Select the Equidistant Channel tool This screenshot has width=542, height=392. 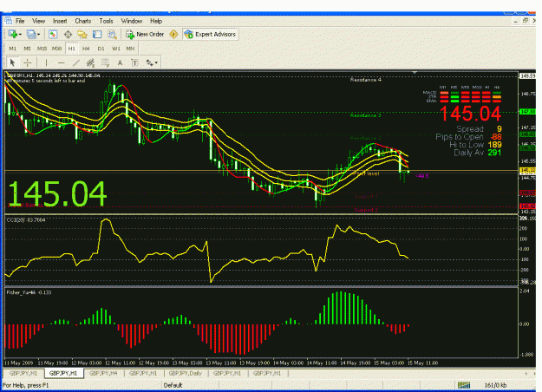(90, 62)
